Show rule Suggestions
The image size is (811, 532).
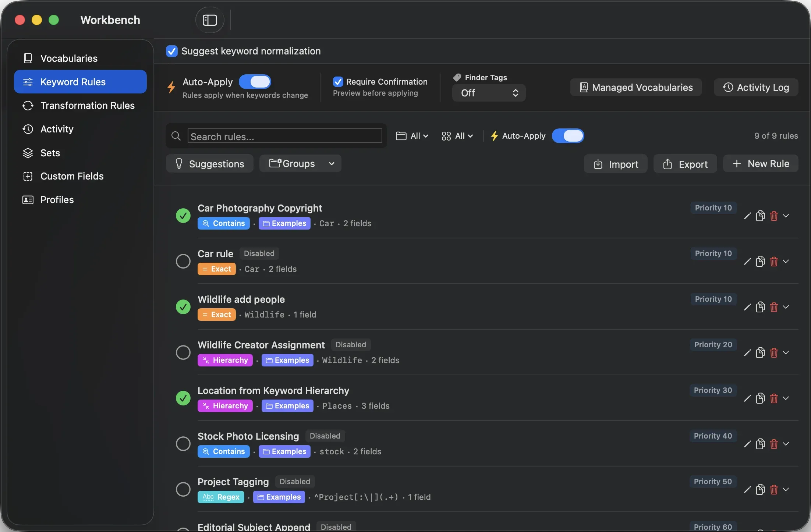pyautogui.click(x=210, y=163)
